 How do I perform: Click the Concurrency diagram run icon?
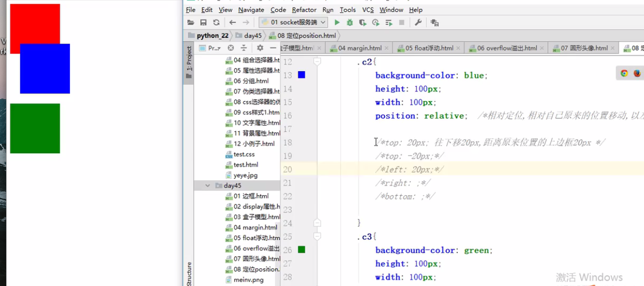(x=389, y=23)
